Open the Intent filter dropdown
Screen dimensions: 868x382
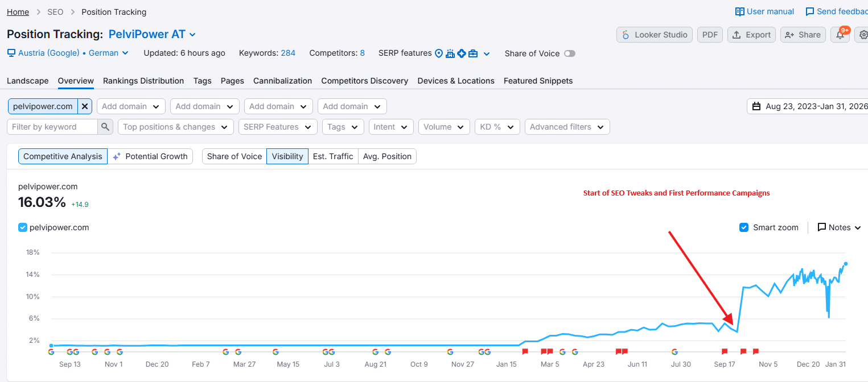pos(391,127)
